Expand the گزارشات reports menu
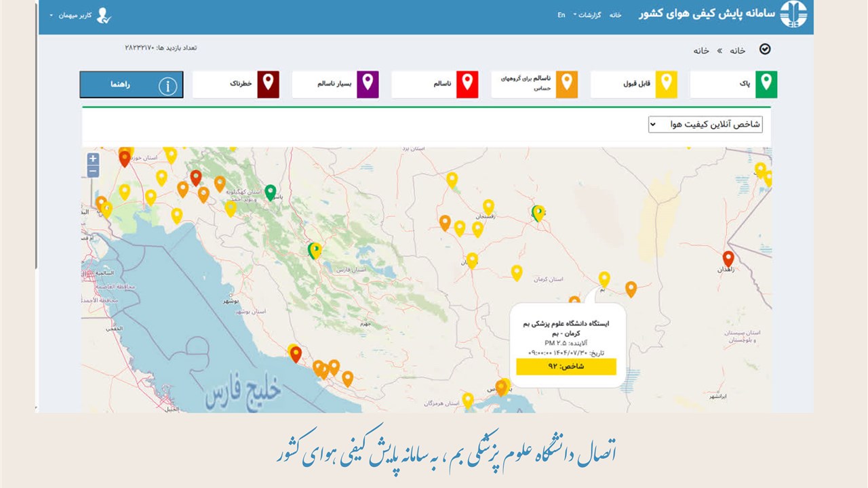This screenshot has height=488, width=868. click(x=587, y=15)
